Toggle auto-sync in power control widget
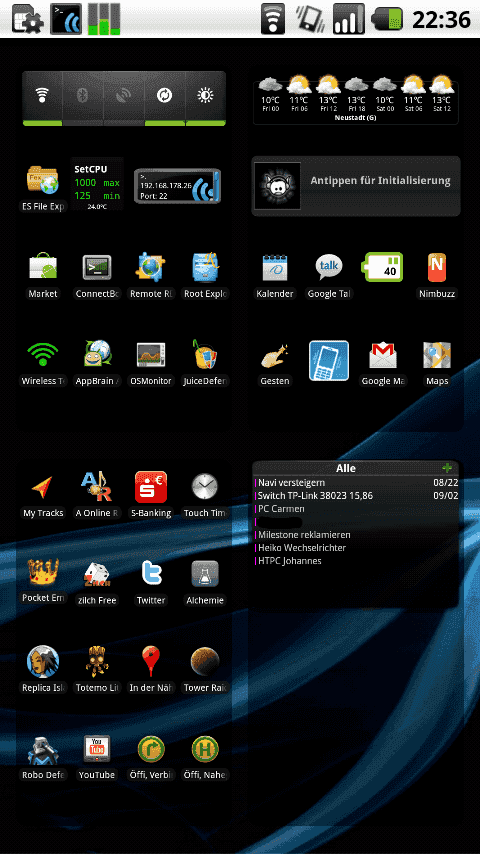The image size is (480, 854). (165, 98)
